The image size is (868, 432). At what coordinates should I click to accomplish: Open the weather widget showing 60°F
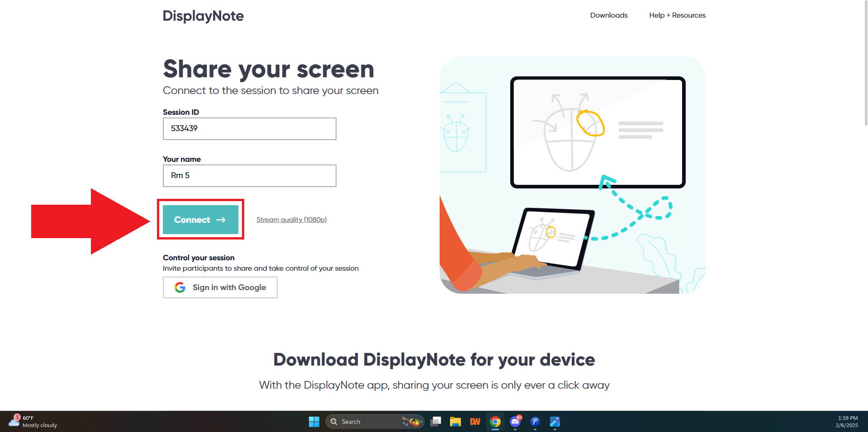[x=33, y=422]
